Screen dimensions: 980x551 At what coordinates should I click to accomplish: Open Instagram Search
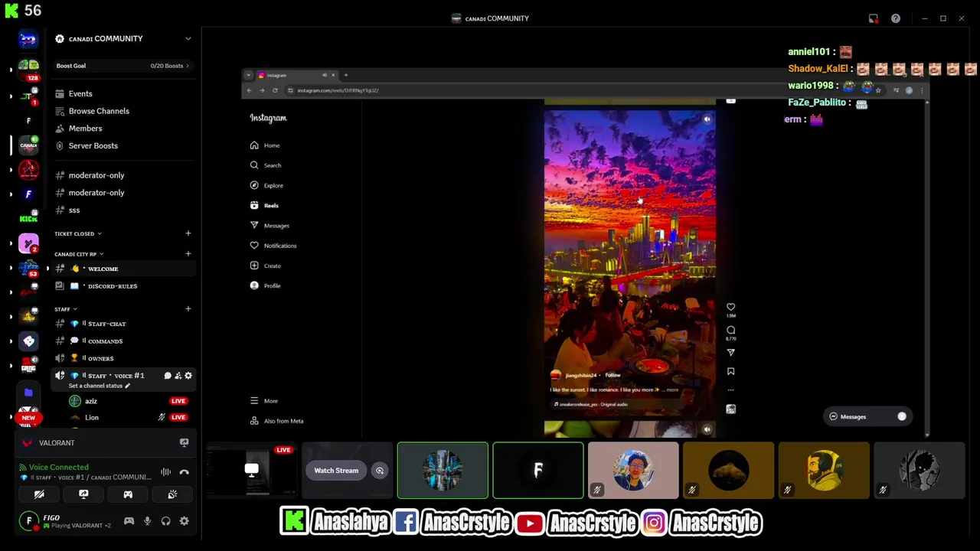pos(266,165)
